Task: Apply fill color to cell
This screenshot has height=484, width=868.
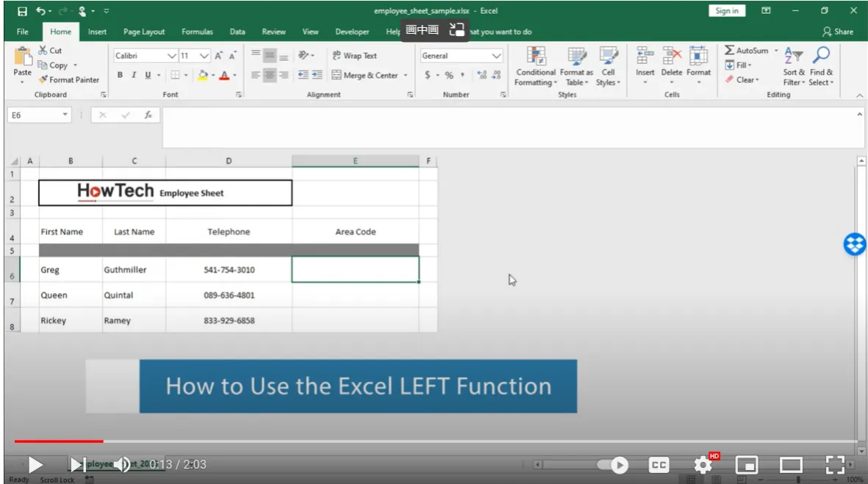Action: (x=203, y=75)
